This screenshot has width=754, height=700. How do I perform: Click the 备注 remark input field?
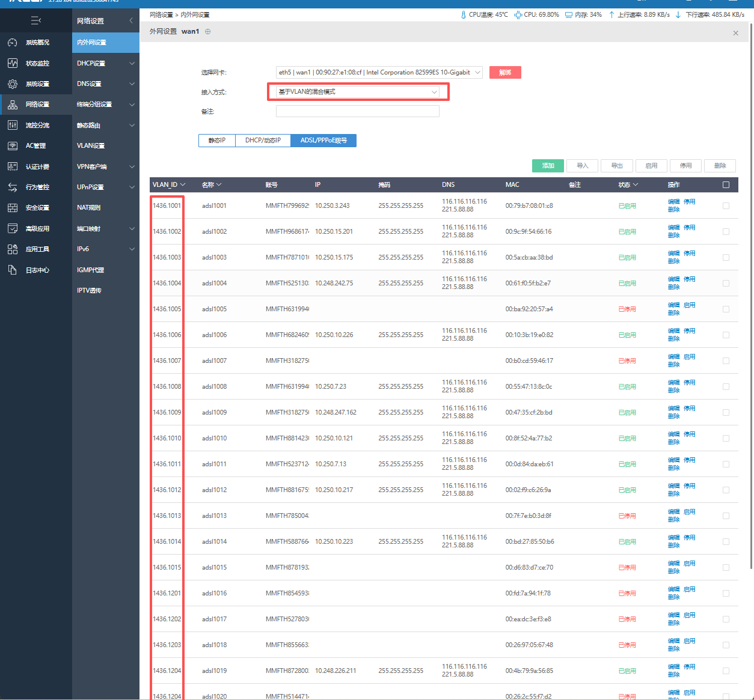(357, 111)
